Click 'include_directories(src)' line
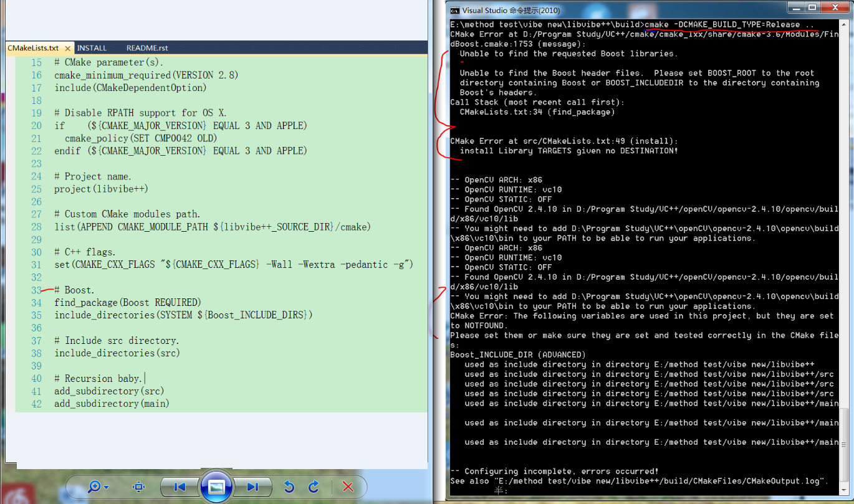The width and height of the screenshot is (854, 504). 117,353
